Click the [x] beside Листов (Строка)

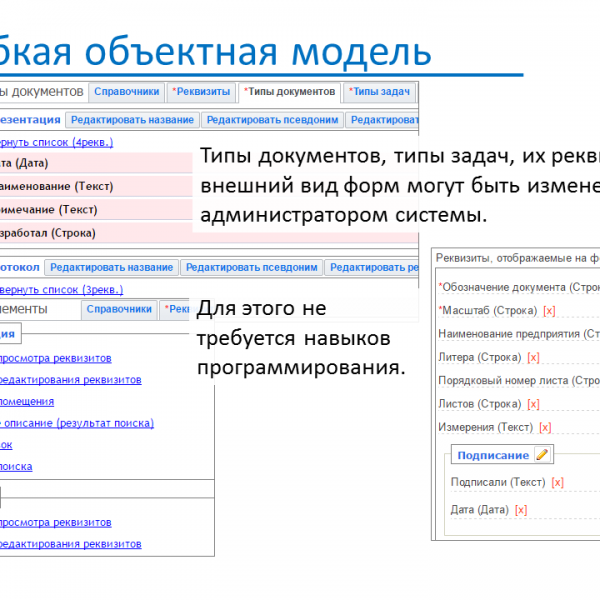pyautogui.click(x=533, y=404)
